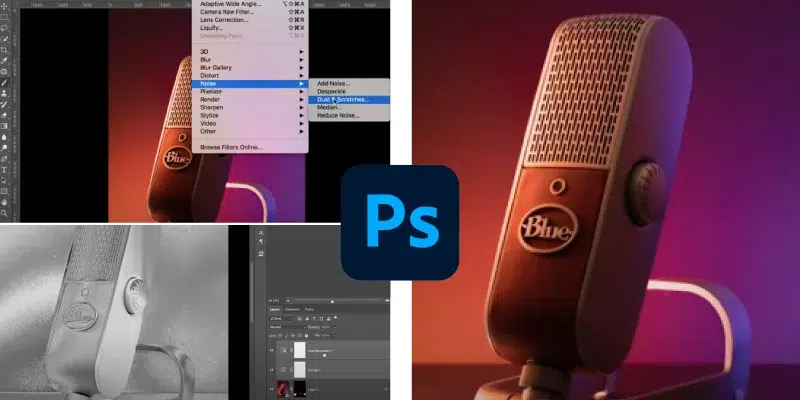
Task: Open the layer Kind filter dropdown
Action: 282,319
